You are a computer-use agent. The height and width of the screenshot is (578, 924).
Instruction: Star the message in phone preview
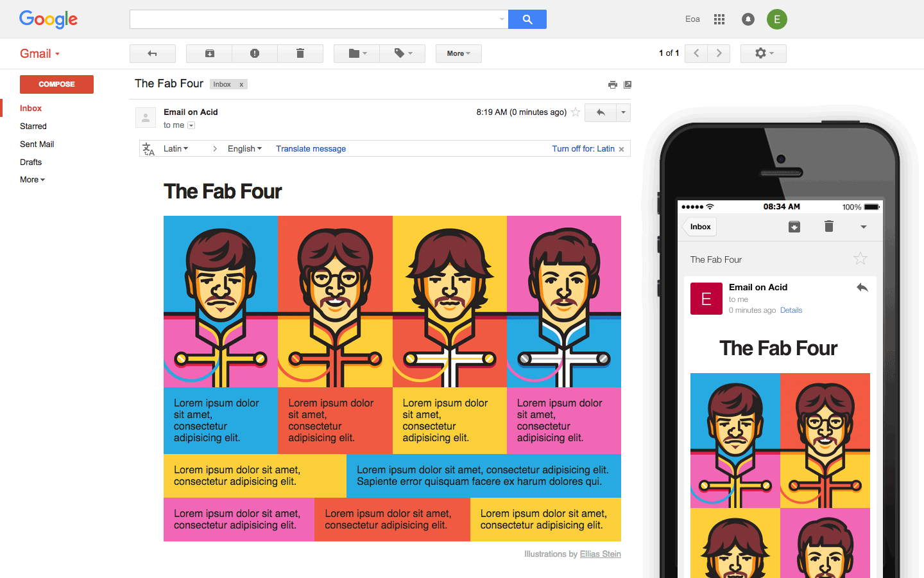pyautogui.click(x=860, y=259)
